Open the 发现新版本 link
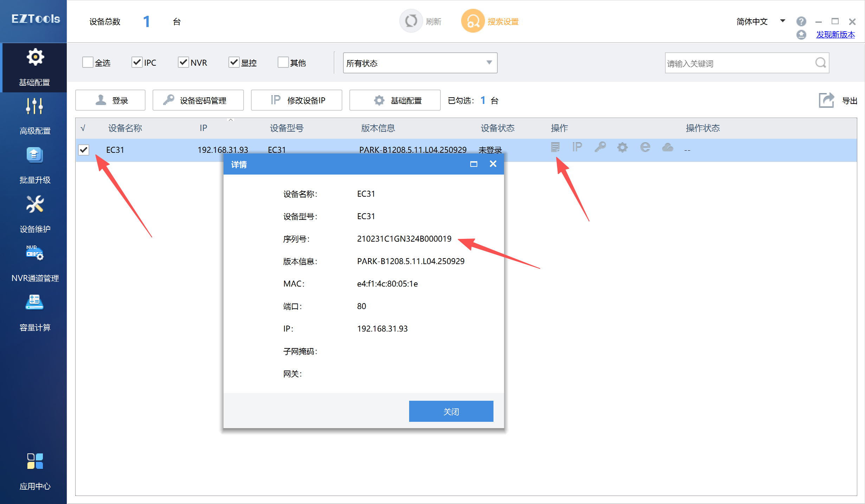 [835, 35]
